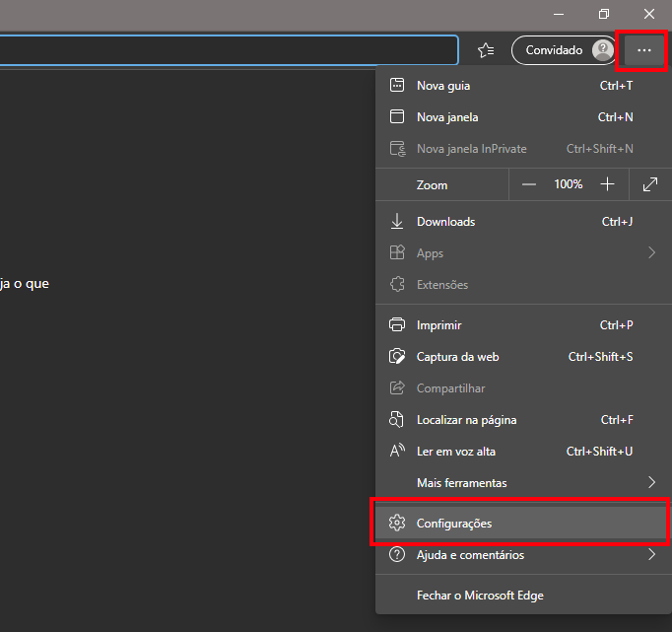This screenshot has height=632, width=672.
Task: Click the Favorites star icon
Action: point(485,50)
